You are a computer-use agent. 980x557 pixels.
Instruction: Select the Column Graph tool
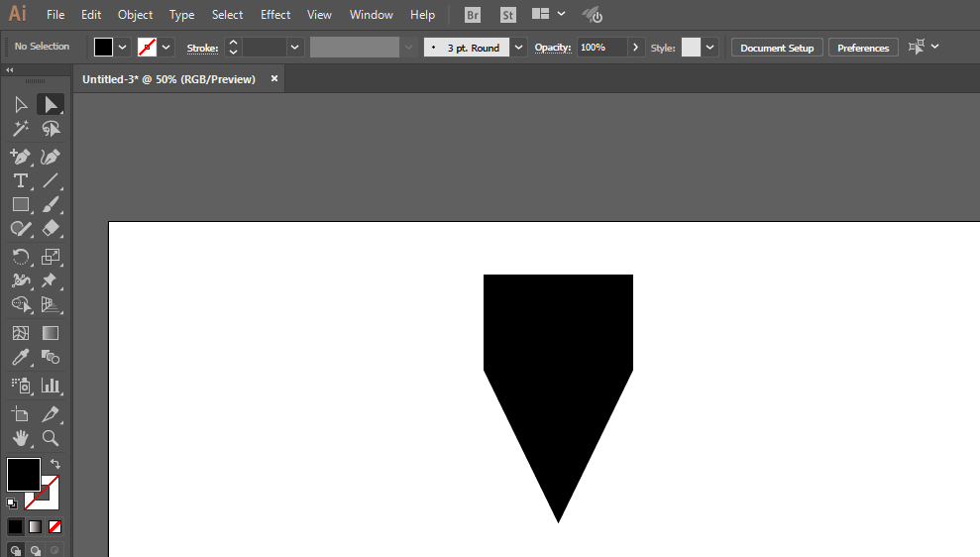click(51, 386)
